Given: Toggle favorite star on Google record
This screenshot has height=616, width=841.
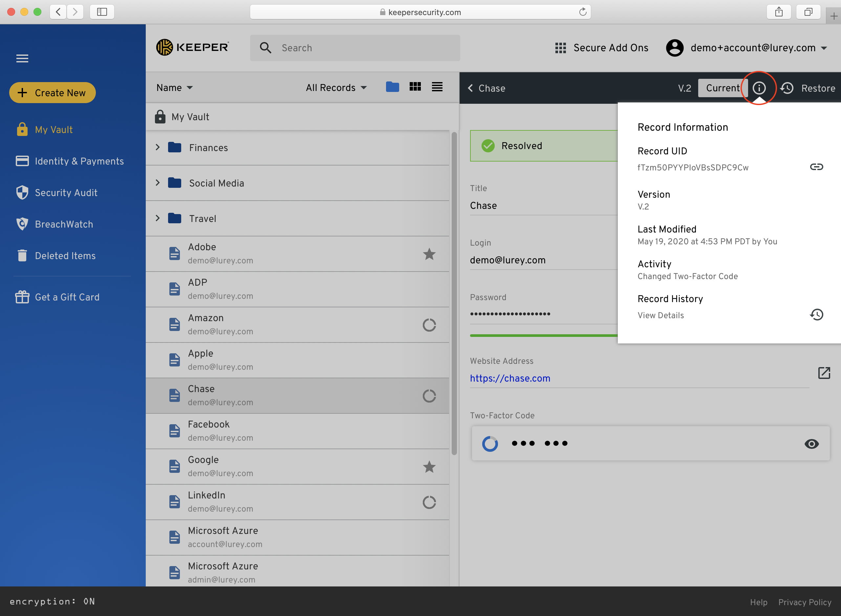Looking at the screenshot, I should [429, 467].
